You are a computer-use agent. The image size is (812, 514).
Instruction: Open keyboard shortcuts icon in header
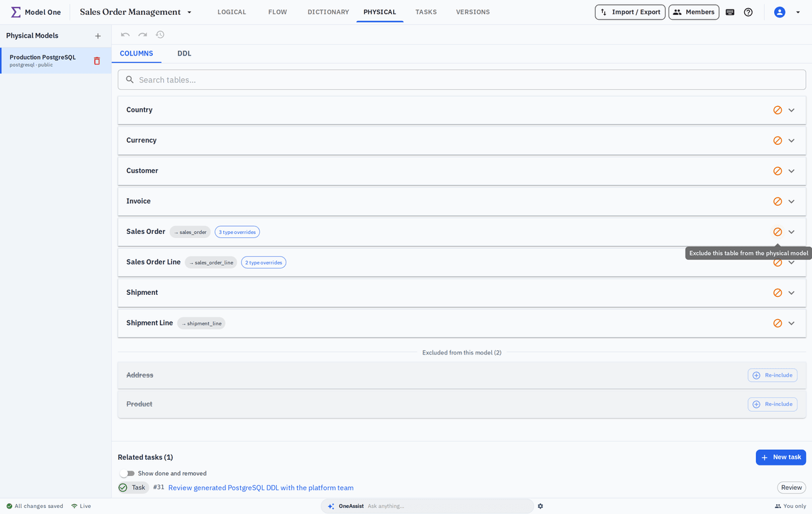pyautogui.click(x=730, y=12)
